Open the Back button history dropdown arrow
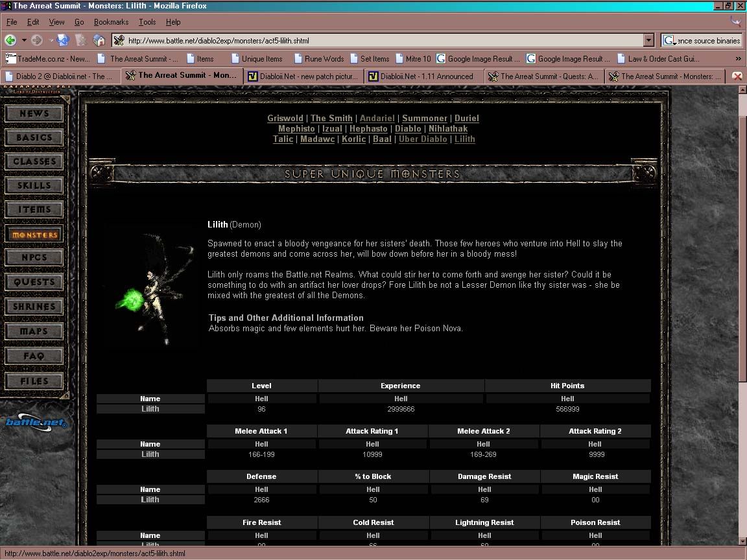747x560 pixels. [24, 40]
